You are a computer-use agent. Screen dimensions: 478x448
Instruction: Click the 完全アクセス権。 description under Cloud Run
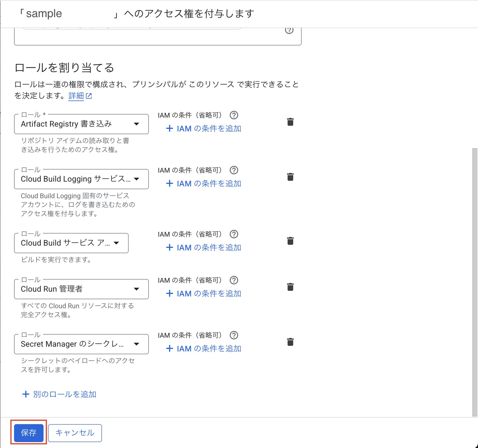[46, 315]
